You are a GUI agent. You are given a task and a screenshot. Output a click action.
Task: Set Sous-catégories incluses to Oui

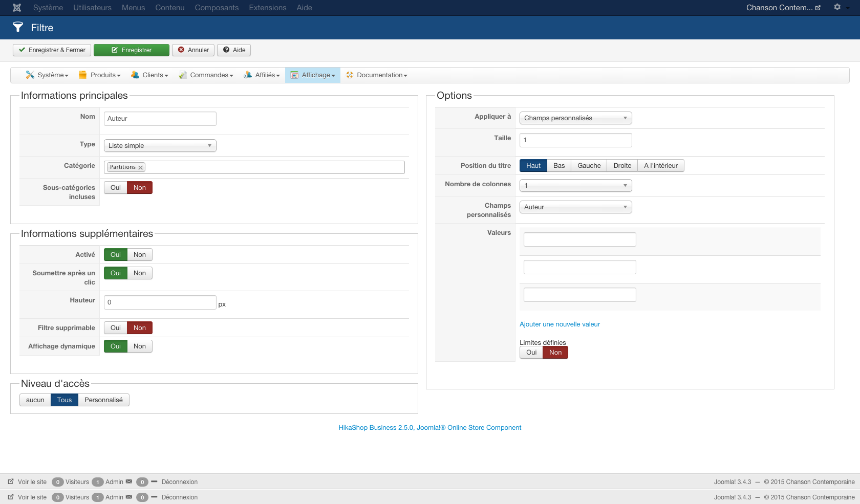(x=116, y=188)
